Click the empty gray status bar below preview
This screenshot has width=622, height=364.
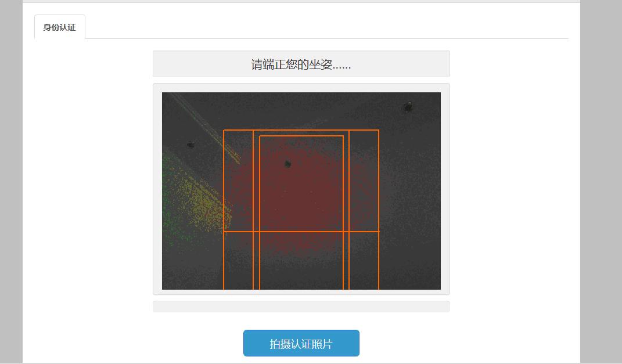pos(301,307)
